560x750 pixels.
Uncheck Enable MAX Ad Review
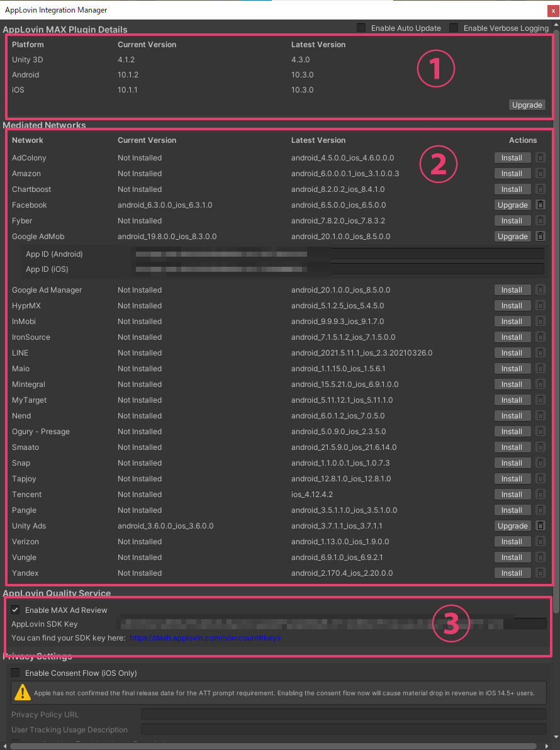coord(15,610)
